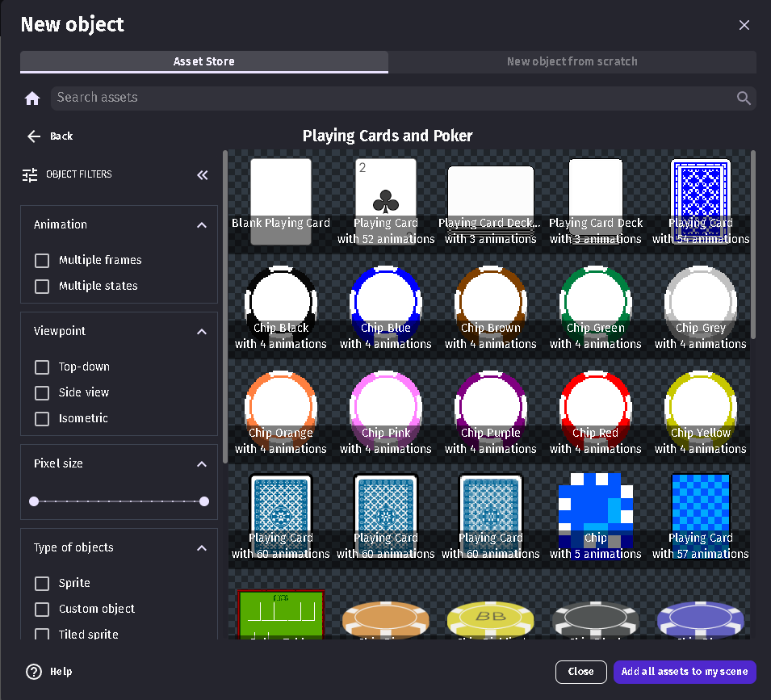Pick the Chip Orange asset

click(x=281, y=412)
